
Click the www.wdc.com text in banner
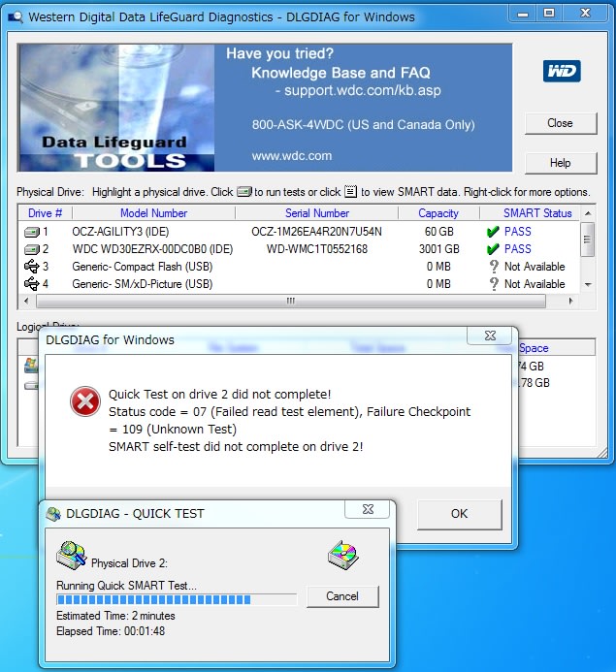pos(292,155)
